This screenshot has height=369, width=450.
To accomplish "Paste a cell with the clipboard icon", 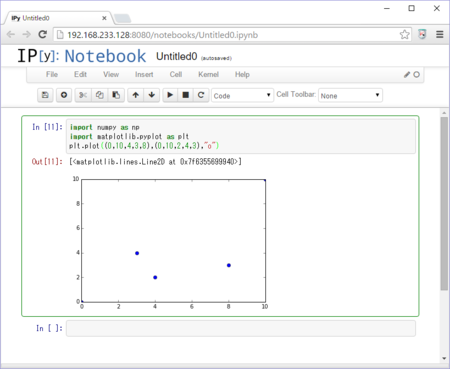I will click(x=116, y=95).
